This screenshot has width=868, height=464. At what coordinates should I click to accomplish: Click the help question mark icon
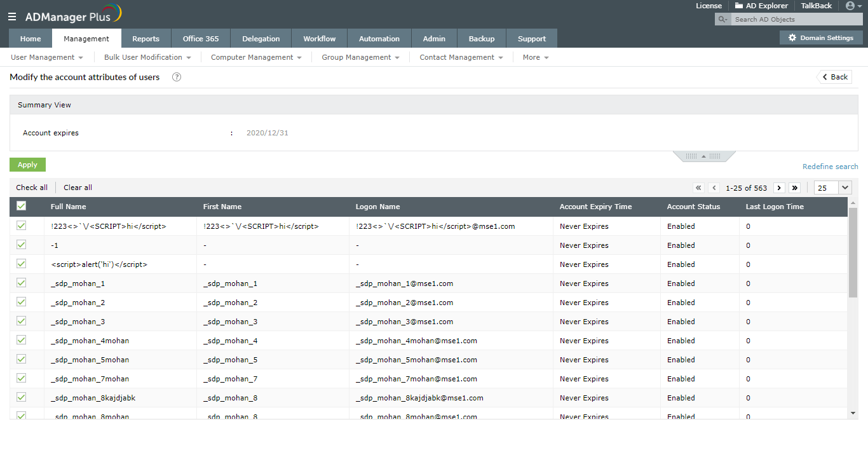coord(176,77)
